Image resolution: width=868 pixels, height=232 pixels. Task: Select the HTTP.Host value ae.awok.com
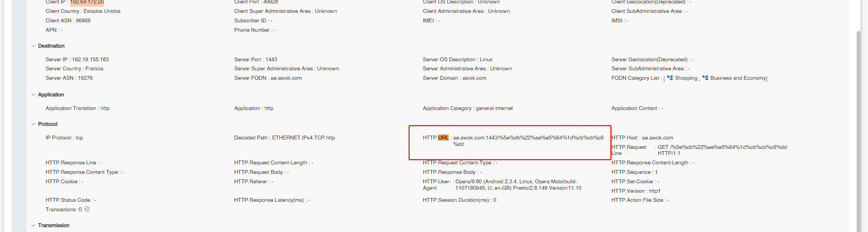pyautogui.click(x=657, y=138)
